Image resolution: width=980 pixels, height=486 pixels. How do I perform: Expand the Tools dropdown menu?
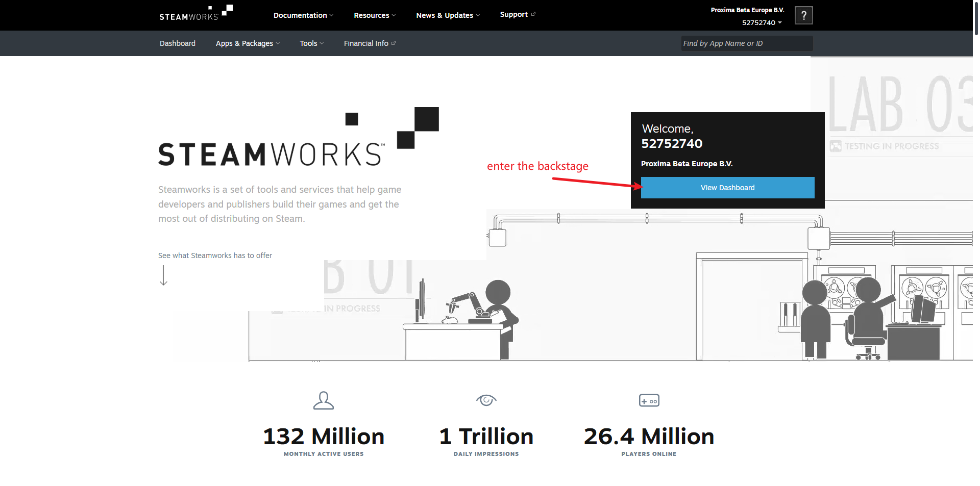311,43
